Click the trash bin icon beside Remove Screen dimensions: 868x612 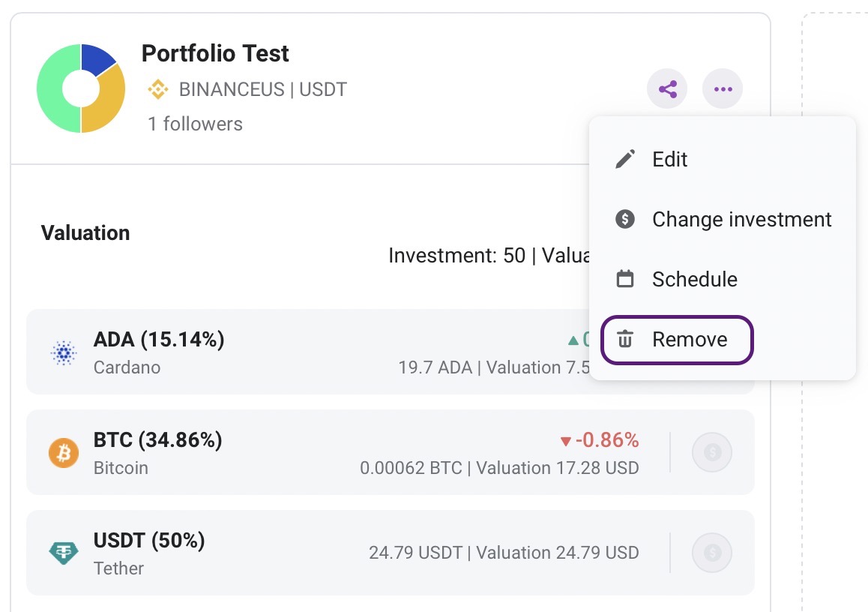pyautogui.click(x=625, y=338)
